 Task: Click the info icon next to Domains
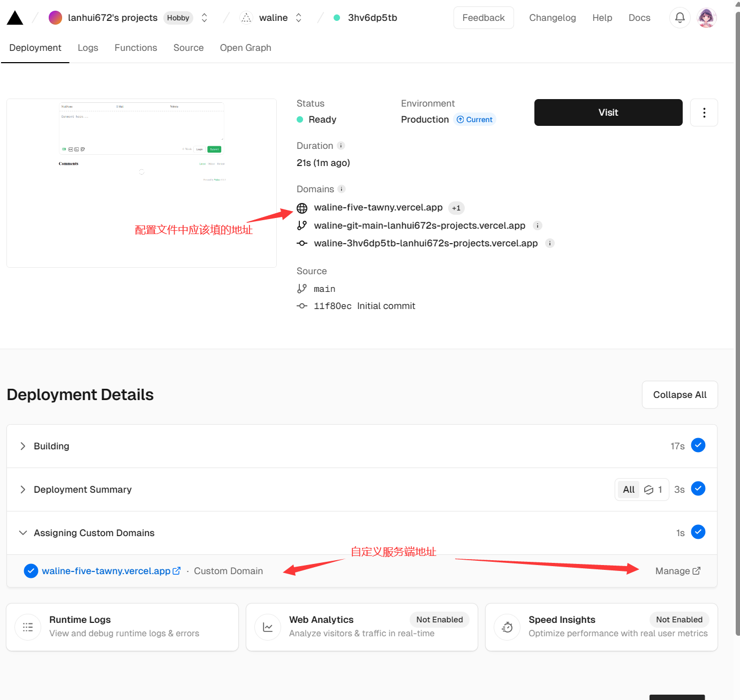(342, 189)
